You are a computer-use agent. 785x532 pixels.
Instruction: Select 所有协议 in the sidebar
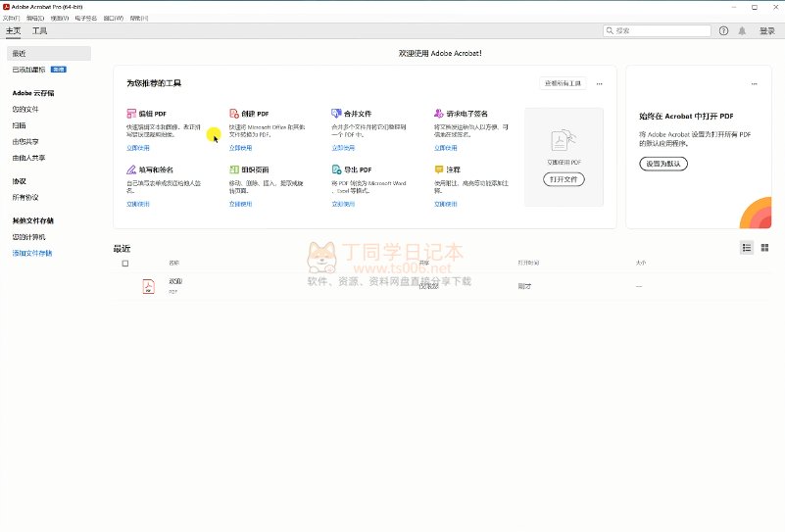tap(25, 197)
